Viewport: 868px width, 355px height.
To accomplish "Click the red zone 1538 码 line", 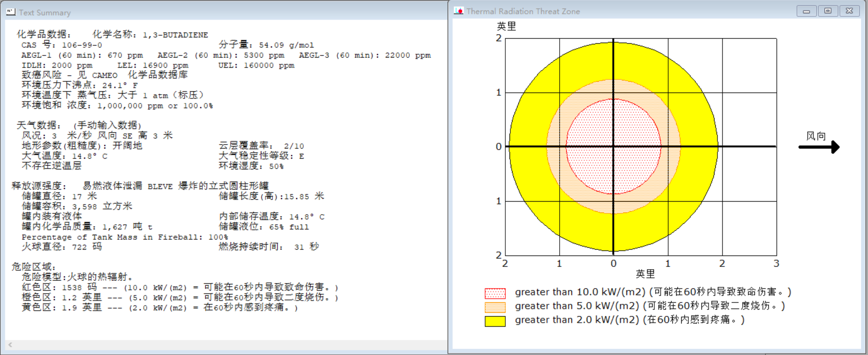I will 180,287.
